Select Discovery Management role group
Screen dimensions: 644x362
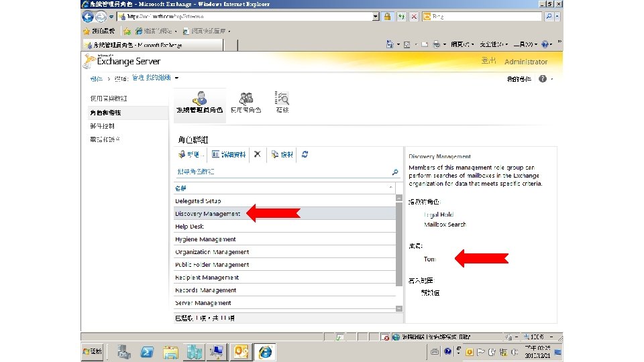point(284,213)
